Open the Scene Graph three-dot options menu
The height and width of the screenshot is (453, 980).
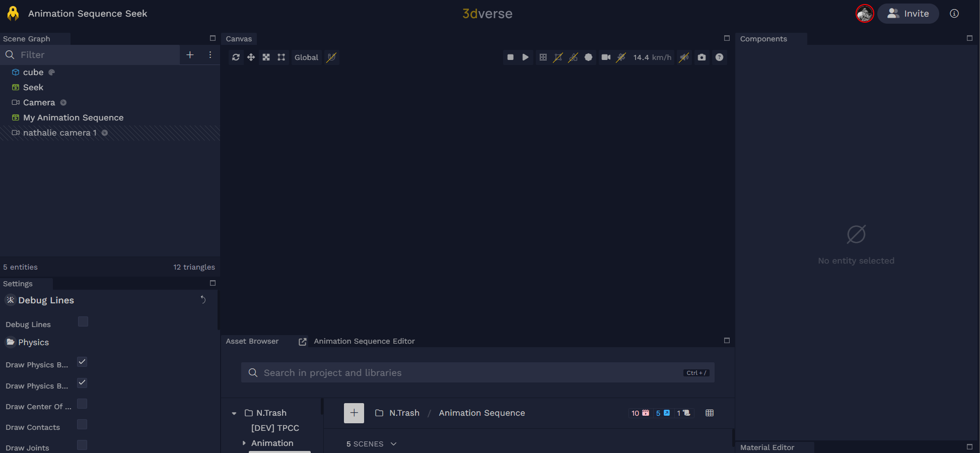pos(210,55)
